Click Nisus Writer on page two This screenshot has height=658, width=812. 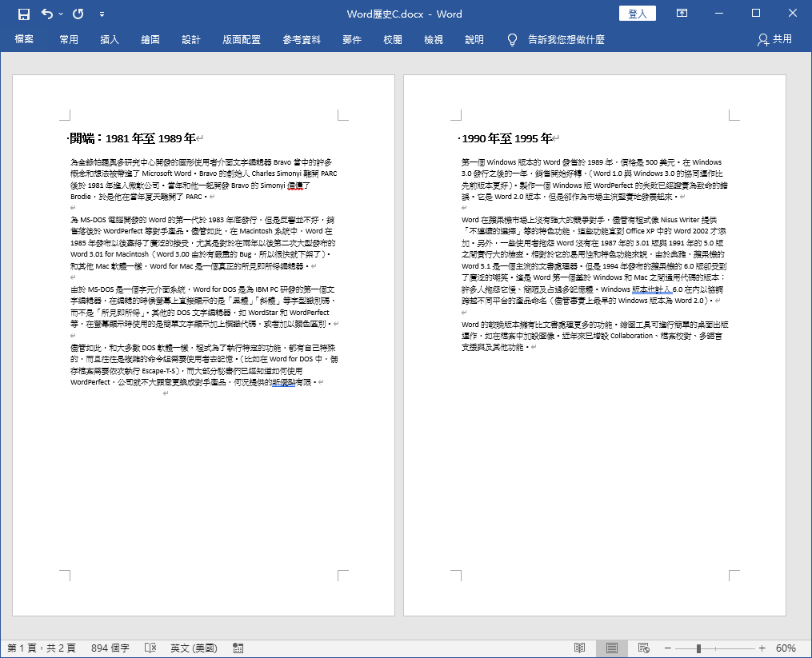[680, 220]
